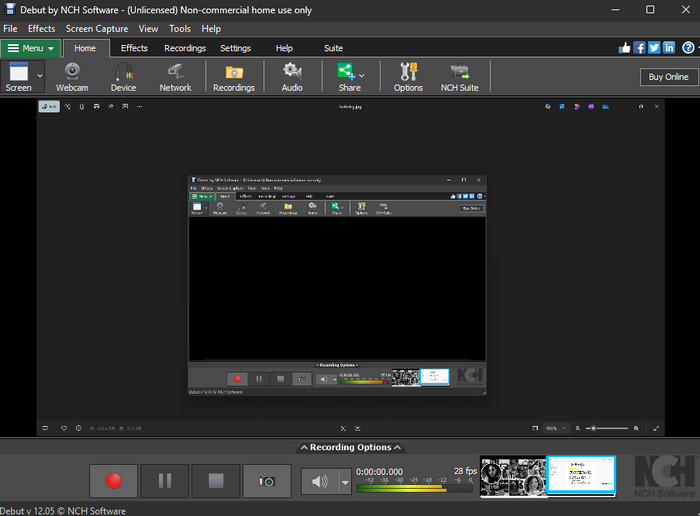Take a snapshot with the camera button

tap(267, 481)
